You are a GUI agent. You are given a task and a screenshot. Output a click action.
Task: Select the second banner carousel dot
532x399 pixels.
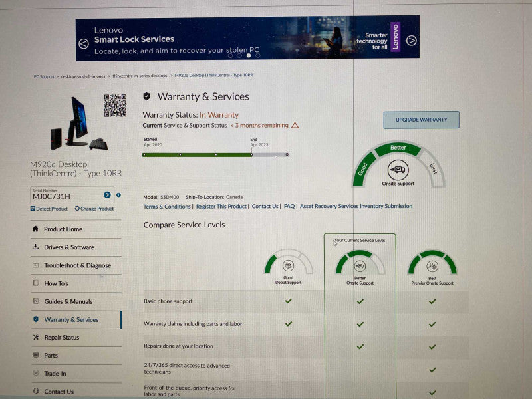tap(239, 55)
